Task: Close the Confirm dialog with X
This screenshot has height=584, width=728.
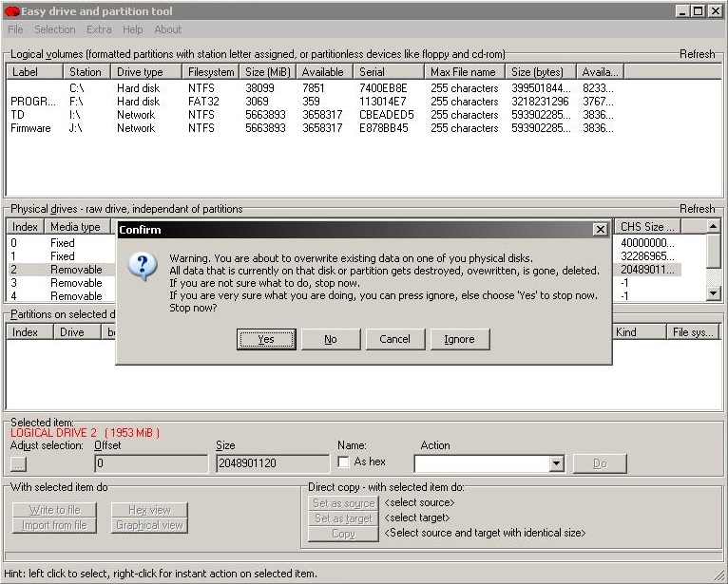Action: coord(600,230)
